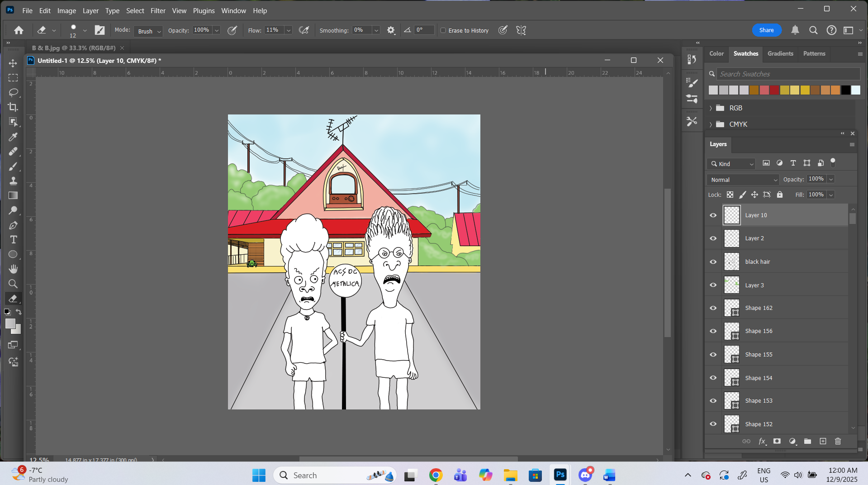Delete layer with trash icon
This screenshot has height=485, width=868.
[838, 441]
